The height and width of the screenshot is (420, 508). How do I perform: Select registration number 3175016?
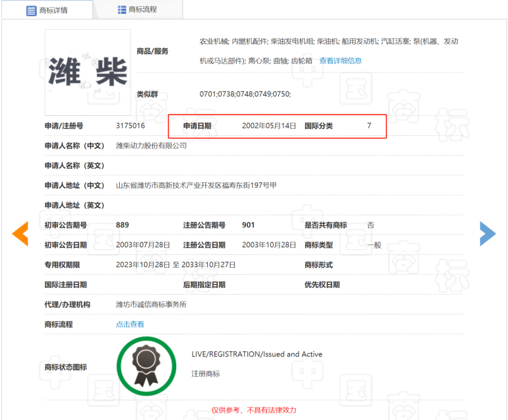[x=130, y=126]
